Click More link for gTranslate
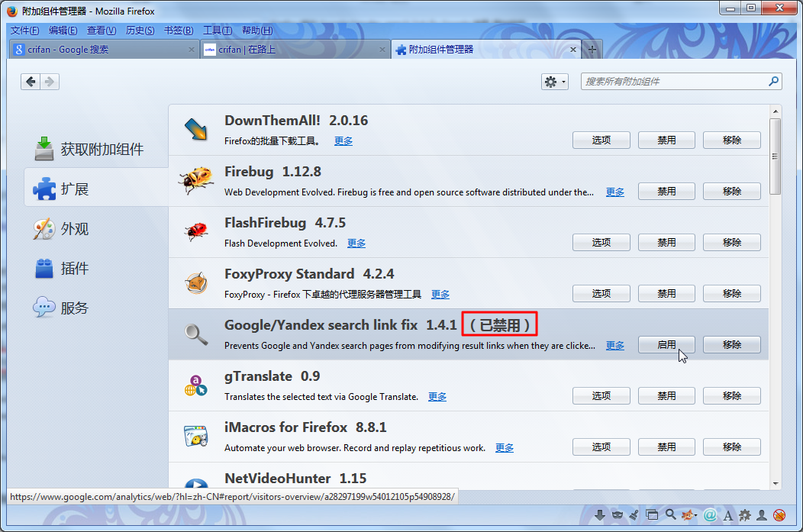803x532 pixels. (x=437, y=397)
